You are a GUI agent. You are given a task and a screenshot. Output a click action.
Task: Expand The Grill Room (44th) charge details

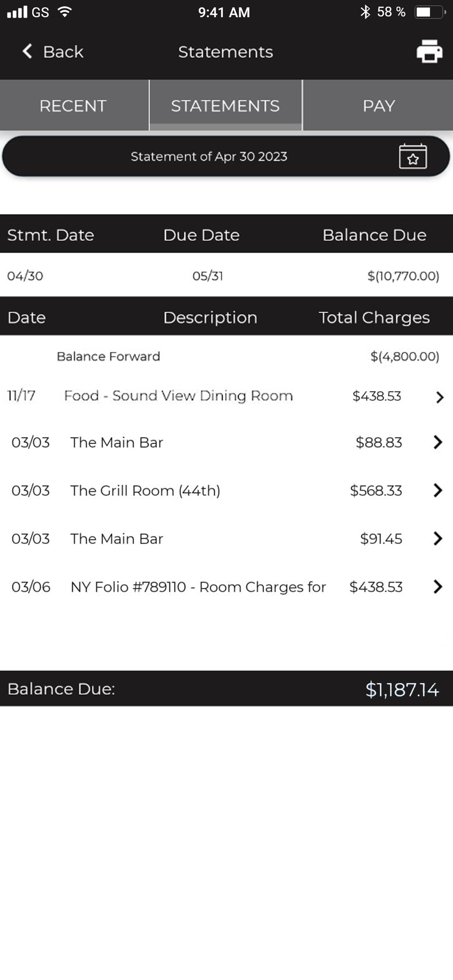coord(438,490)
